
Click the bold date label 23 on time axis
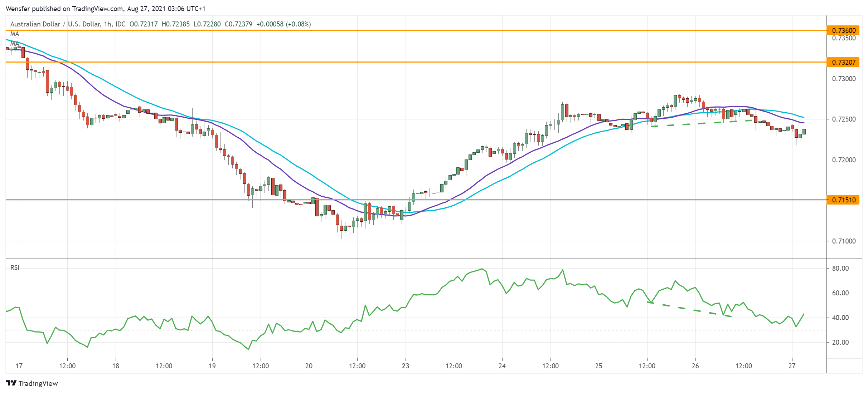pyautogui.click(x=405, y=366)
